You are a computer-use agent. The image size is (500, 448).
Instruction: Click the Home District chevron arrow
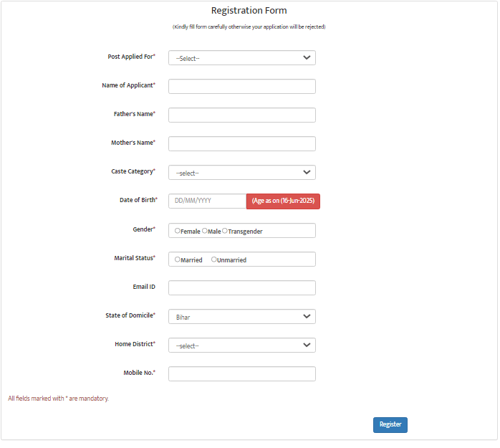307,345
